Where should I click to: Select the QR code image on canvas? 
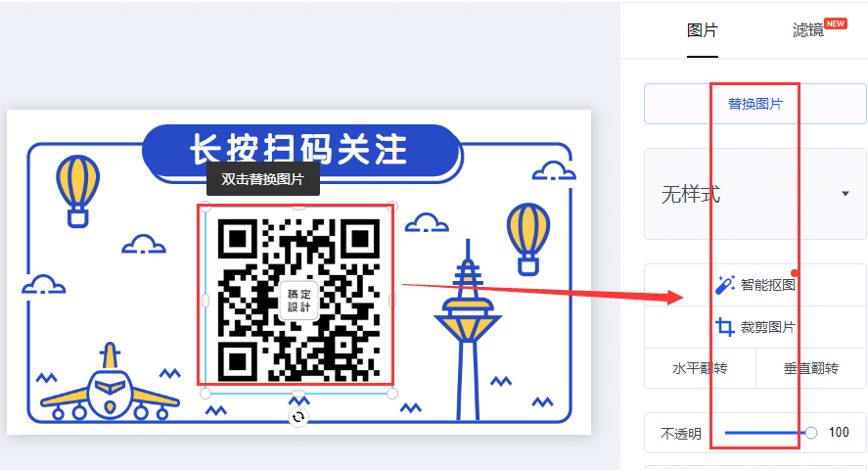click(298, 300)
